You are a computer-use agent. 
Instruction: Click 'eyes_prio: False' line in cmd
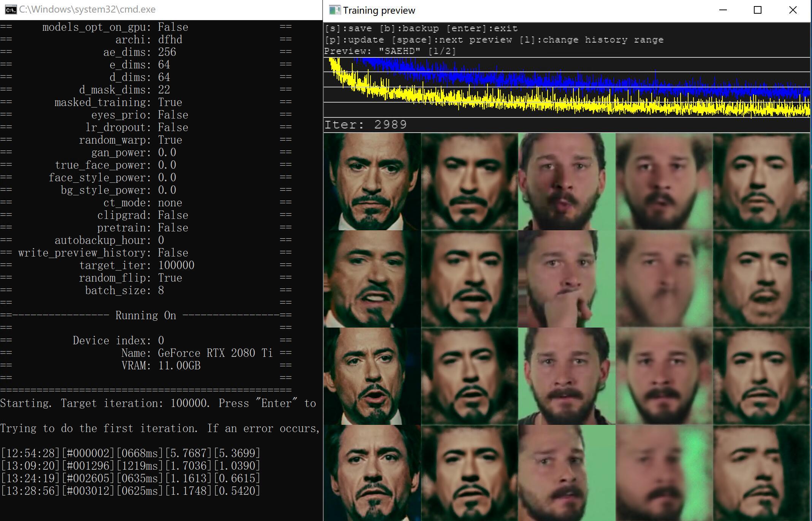(139, 115)
